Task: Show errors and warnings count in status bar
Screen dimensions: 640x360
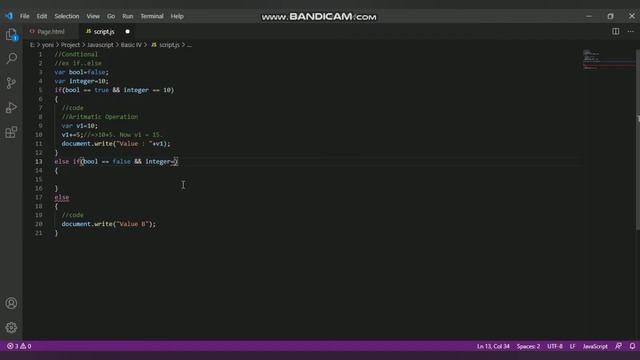Action: (19, 346)
